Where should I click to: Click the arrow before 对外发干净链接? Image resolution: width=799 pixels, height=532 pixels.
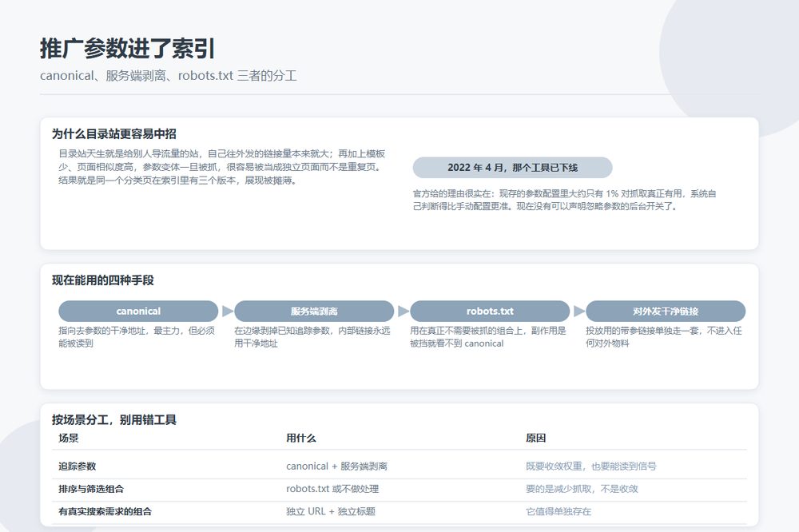(578, 311)
